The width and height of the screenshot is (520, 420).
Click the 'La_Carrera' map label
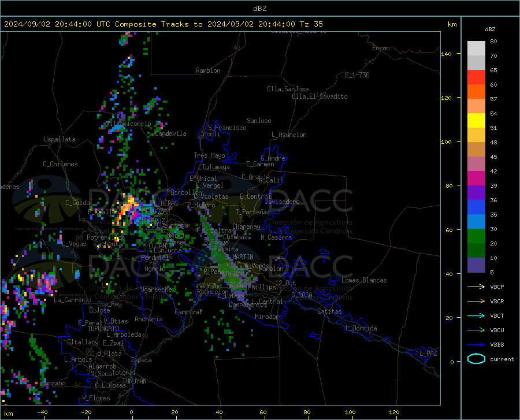[71, 300]
